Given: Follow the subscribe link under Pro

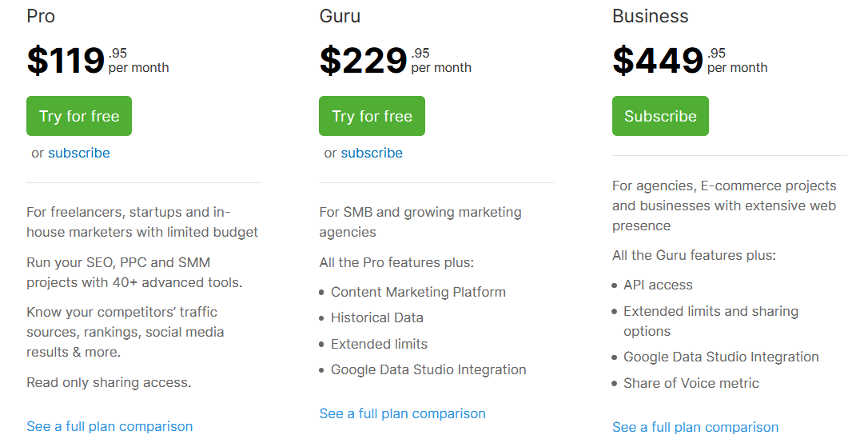Looking at the screenshot, I should [79, 153].
